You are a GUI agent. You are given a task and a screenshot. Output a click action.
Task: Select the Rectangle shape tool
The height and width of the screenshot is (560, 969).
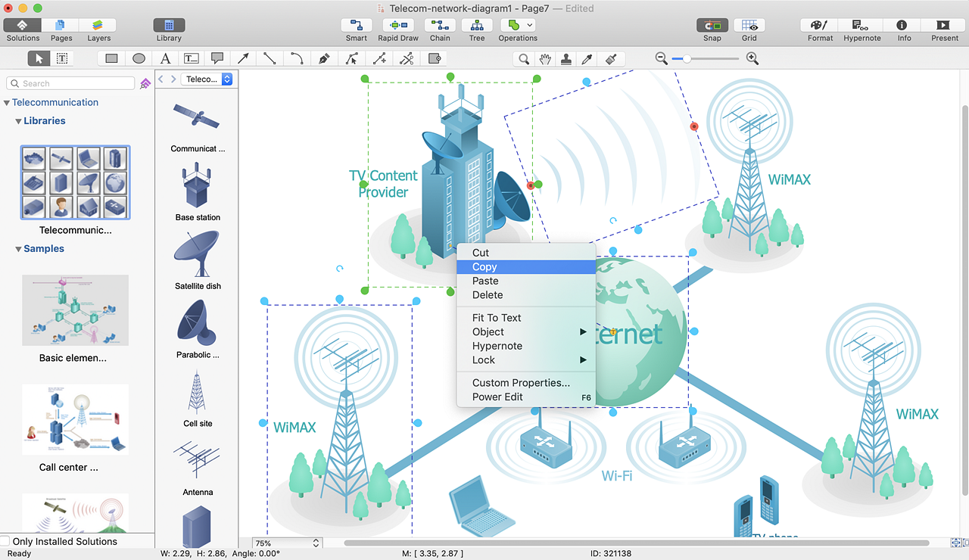click(x=111, y=58)
